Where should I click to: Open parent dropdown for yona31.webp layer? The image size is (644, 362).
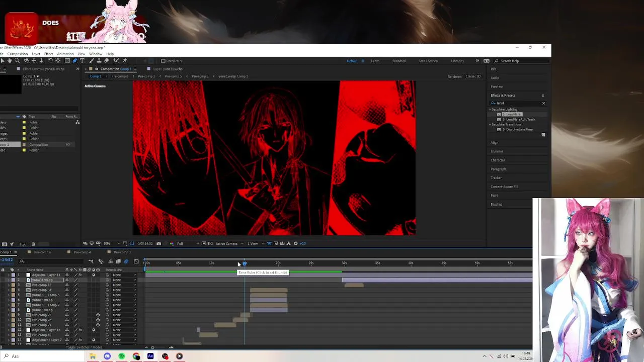(124, 280)
